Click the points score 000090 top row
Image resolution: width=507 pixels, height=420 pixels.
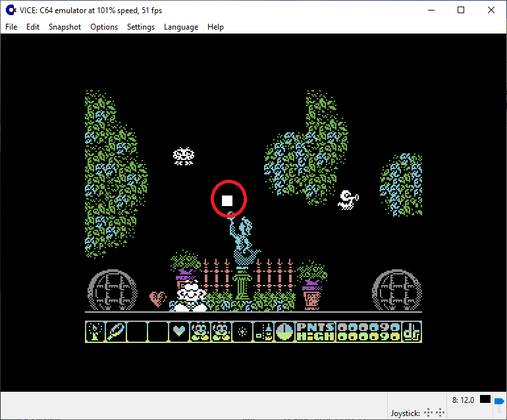tap(368, 327)
